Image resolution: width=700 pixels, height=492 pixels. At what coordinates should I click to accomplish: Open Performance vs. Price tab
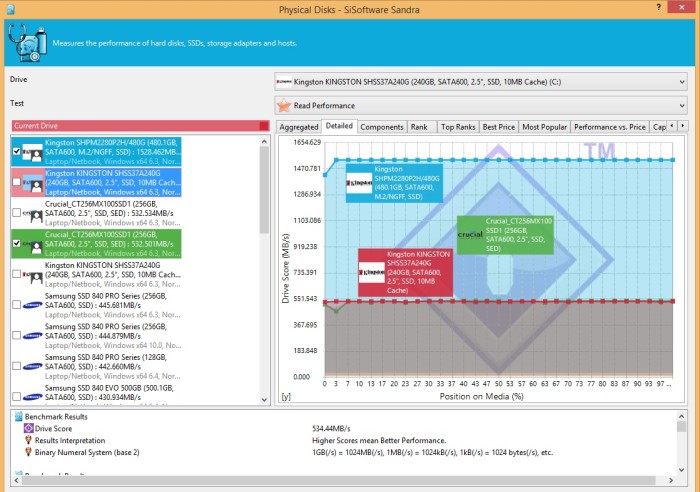pyautogui.click(x=610, y=127)
